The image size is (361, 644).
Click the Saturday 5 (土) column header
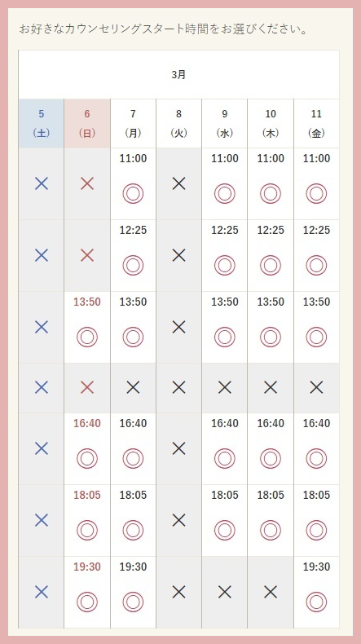tap(41, 123)
